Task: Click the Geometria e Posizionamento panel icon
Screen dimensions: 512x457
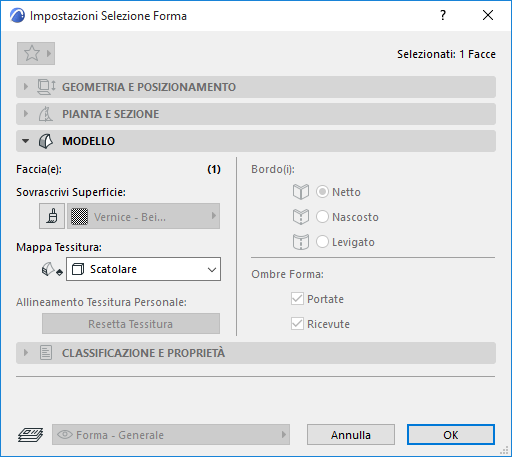Action: coord(46,87)
